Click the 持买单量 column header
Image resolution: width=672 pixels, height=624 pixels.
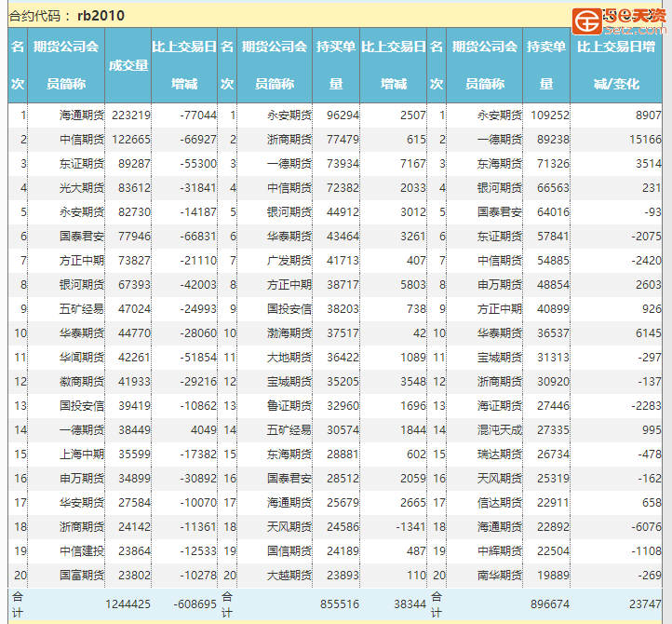[x=336, y=65]
